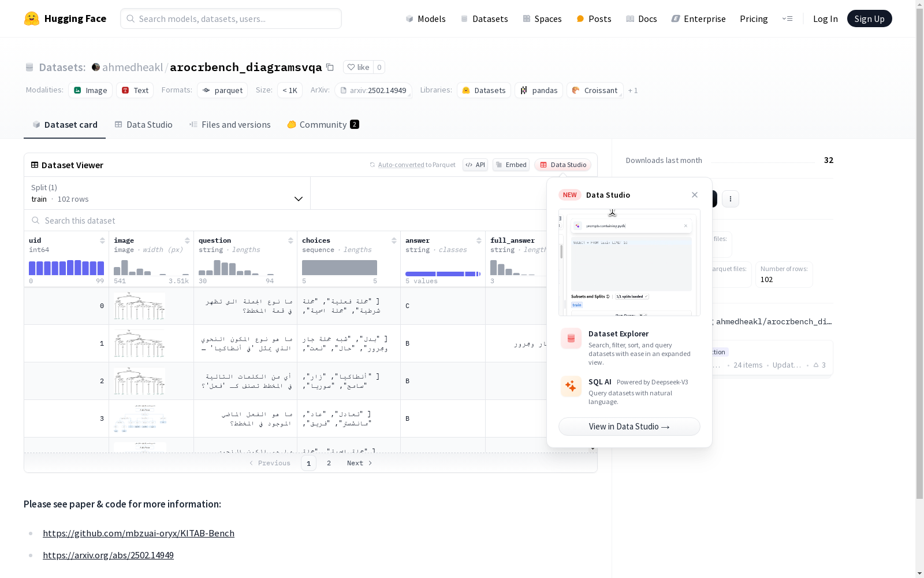Screen dimensions: 924x578
Task: Copy dataset name with copy icon
Action: [x=330, y=67]
